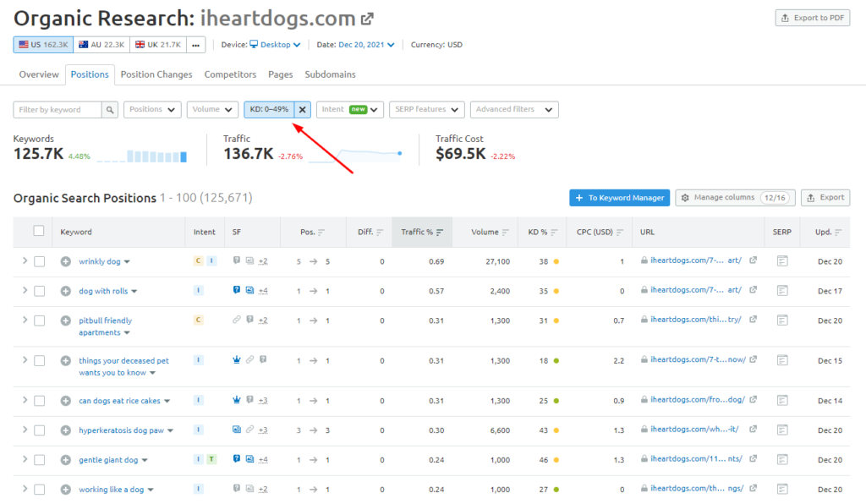The height and width of the screenshot is (504, 866).
Task: Check the 'working like a dog' row checkbox
Action: point(39,490)
